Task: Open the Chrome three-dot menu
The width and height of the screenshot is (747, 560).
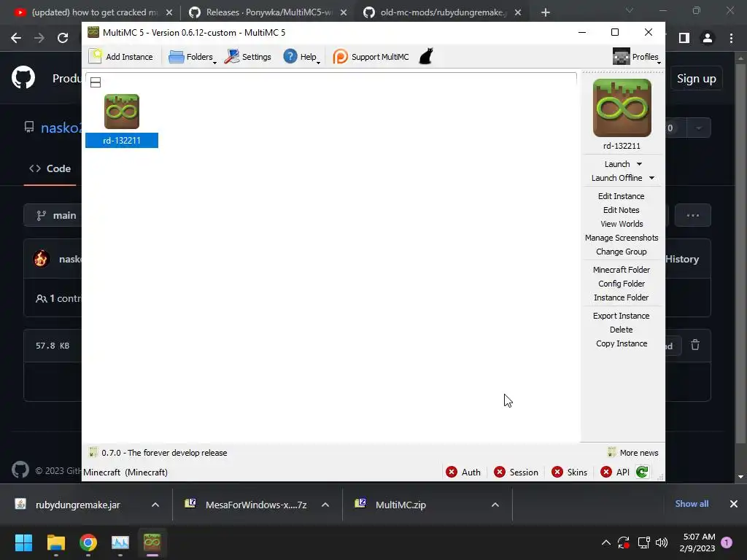Action: point(731,38)
